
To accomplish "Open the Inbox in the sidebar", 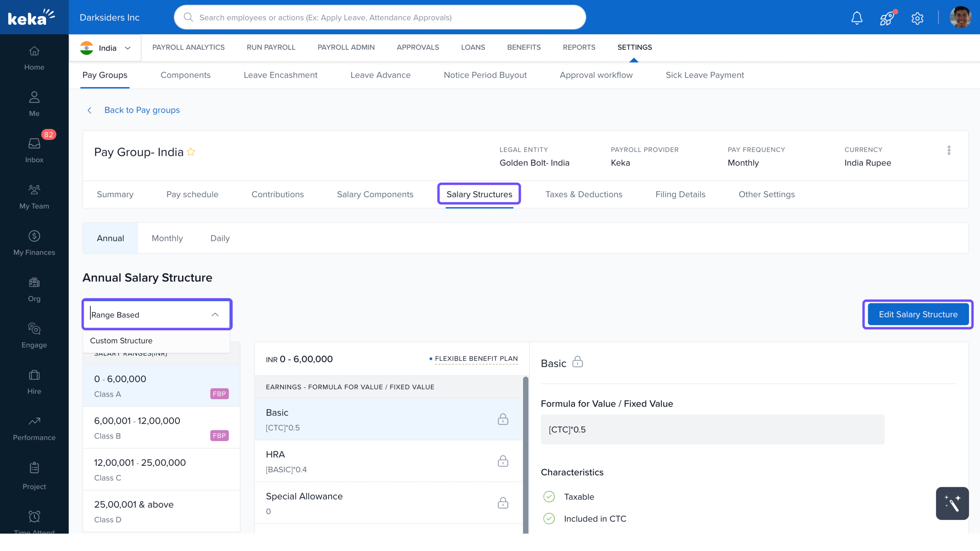I will coord(34,150).
